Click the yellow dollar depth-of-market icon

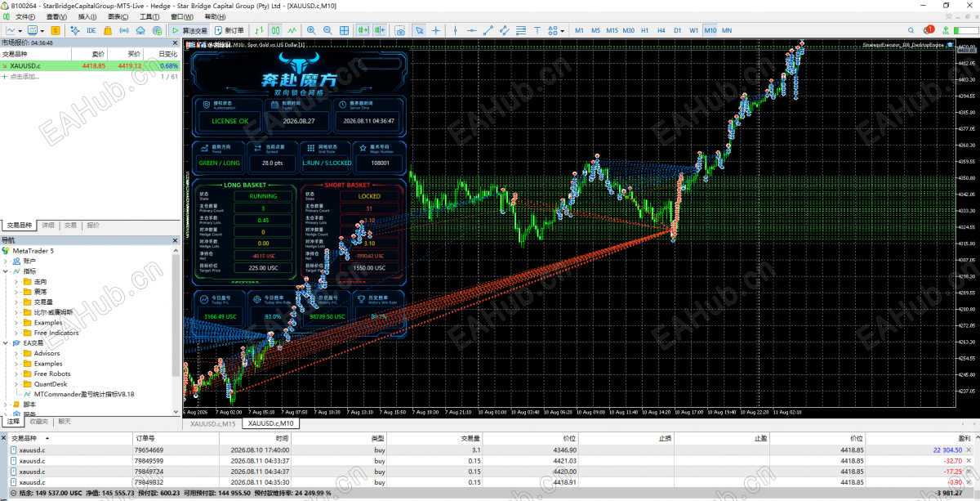[56, 30]
